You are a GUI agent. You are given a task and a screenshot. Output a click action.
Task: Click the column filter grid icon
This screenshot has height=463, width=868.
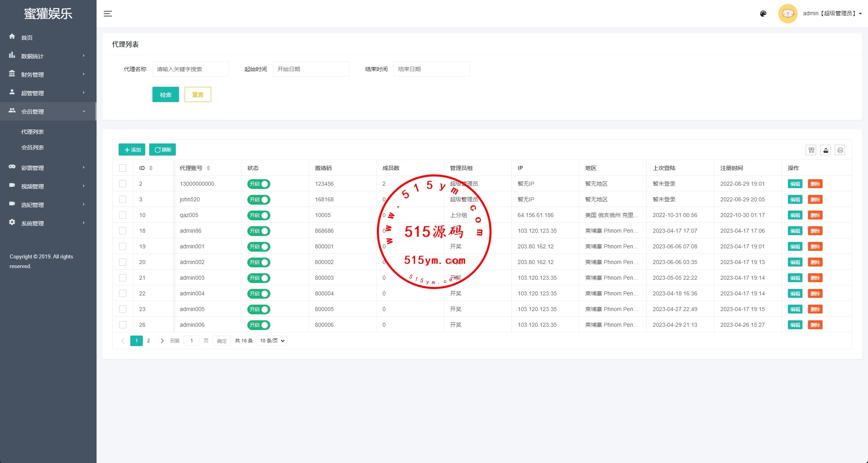pyautogui.click(x=811, y=150)
